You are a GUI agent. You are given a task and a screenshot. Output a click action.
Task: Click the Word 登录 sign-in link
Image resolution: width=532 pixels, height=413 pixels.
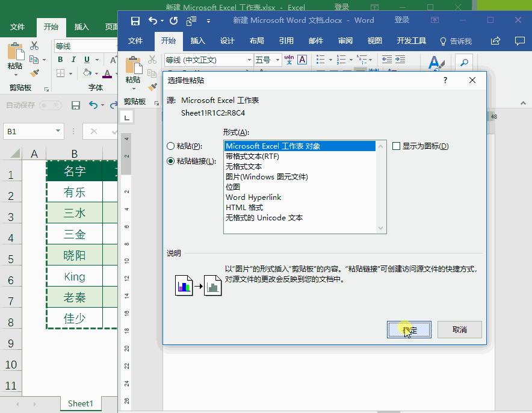pyautogui.click(x=402, y=20)
